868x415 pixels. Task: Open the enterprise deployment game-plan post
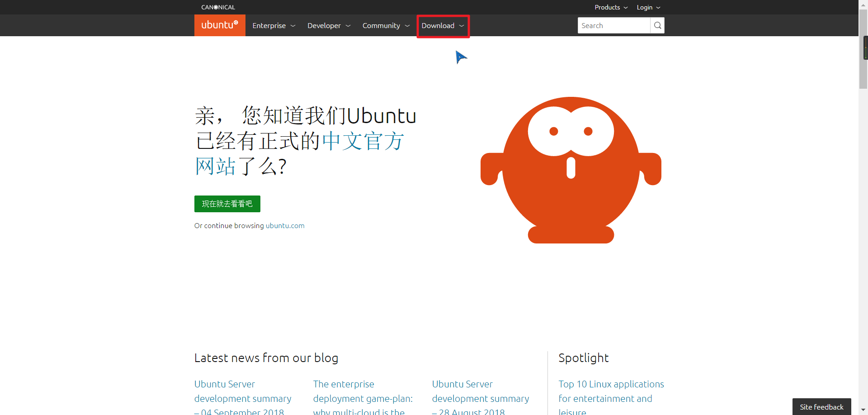(363, 398)
